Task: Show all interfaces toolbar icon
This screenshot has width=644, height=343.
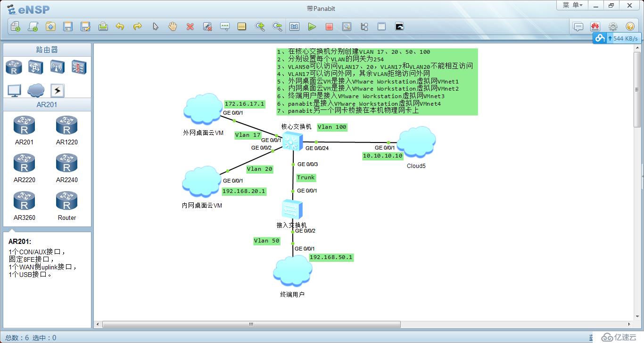Action: (x=364, y=26)
